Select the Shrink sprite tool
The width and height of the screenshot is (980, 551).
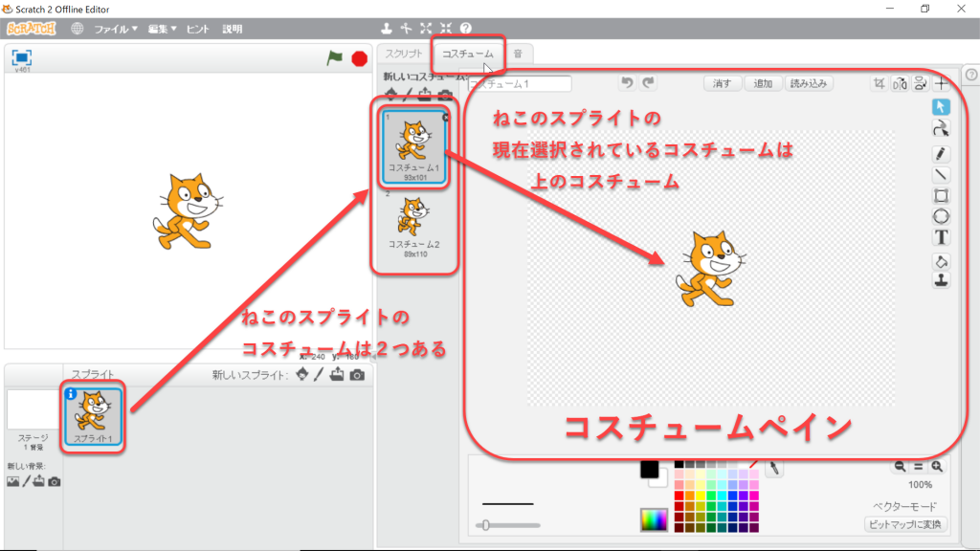(x=446, y=28)
